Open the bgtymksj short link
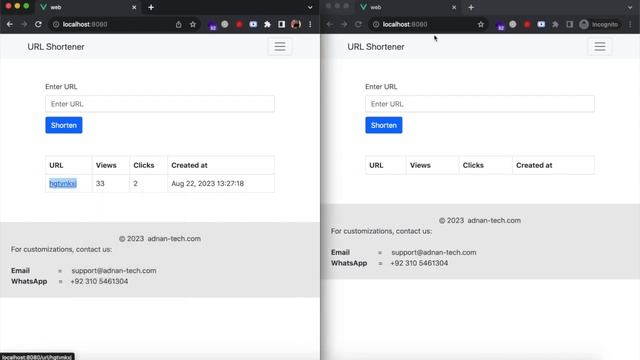Image resolution: width=640 pixels, height=360 pixels. [63, 184]
